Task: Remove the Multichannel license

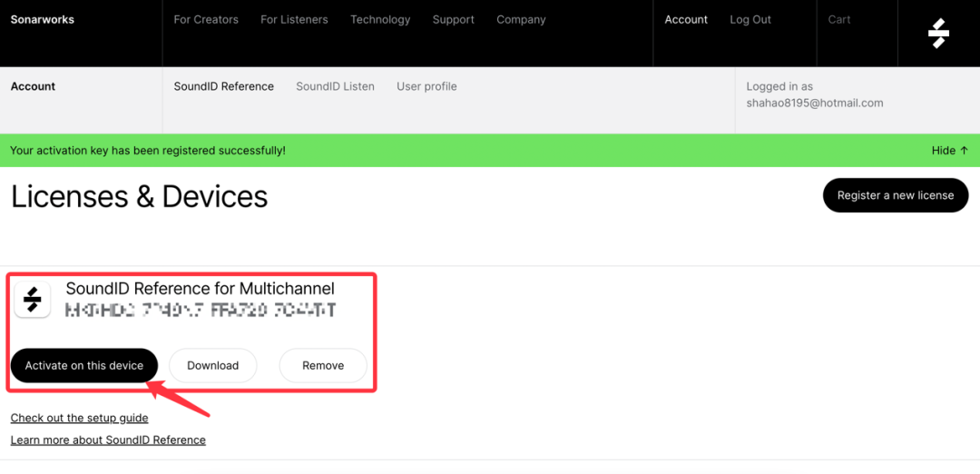Action: (323, 366)
